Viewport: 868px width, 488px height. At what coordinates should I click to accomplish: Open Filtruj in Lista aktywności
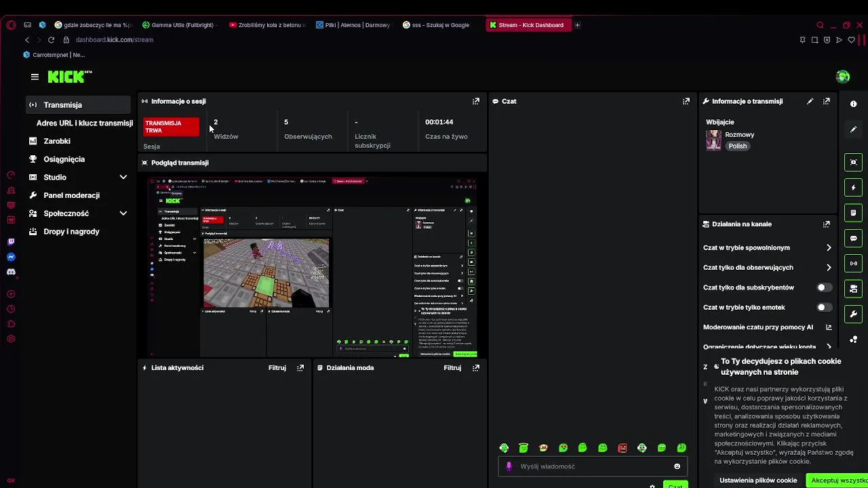click(277, 367)
